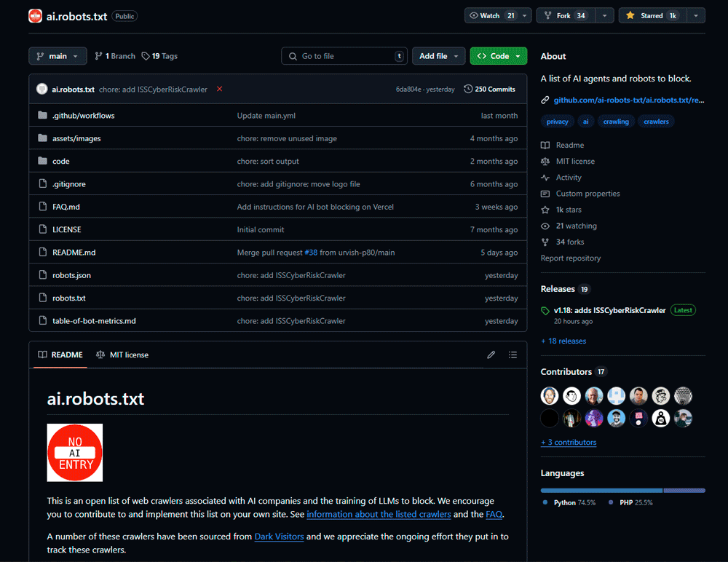Click the commit author avatar icon

click(42, 89)
